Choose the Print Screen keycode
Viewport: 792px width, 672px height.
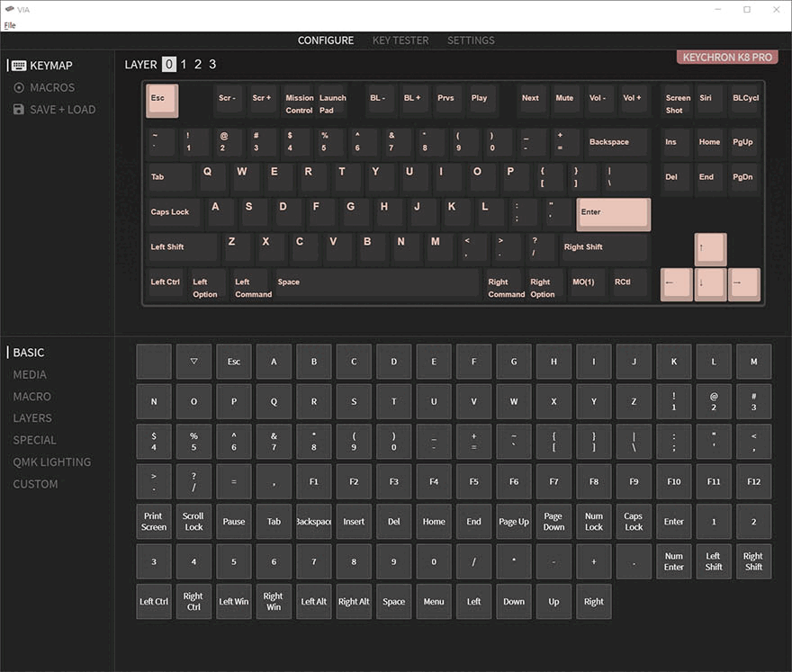[x=154, y=522]
